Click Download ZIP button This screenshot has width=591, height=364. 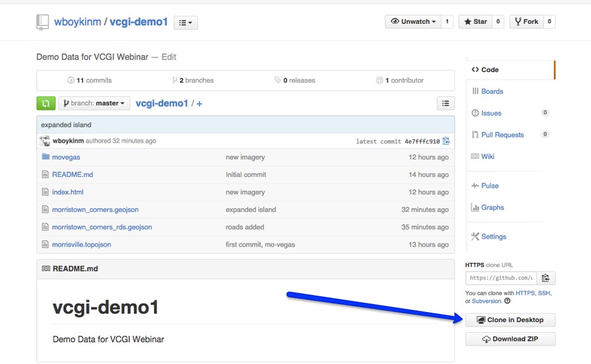(510, 339)
